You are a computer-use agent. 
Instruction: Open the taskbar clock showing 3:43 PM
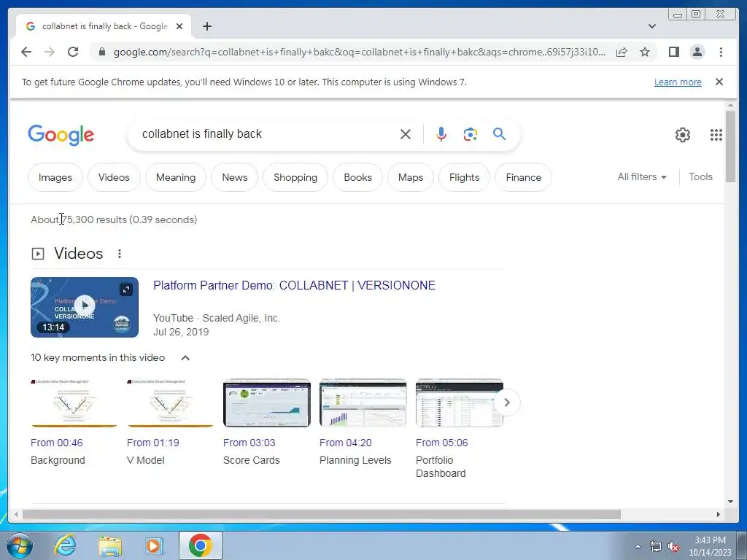pos(710,546)
